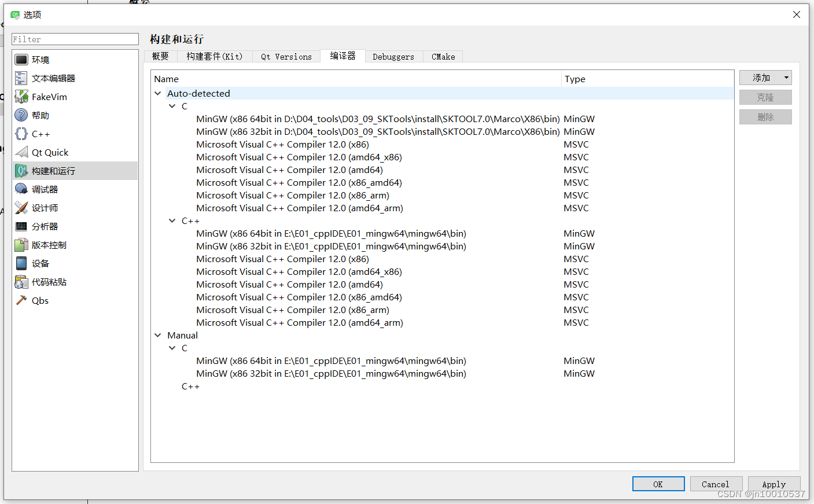Image resolution: width=814 pixels, height=504 pixels.
Task: Select the 设计师 designer settings icon
Action: [21, 207]
